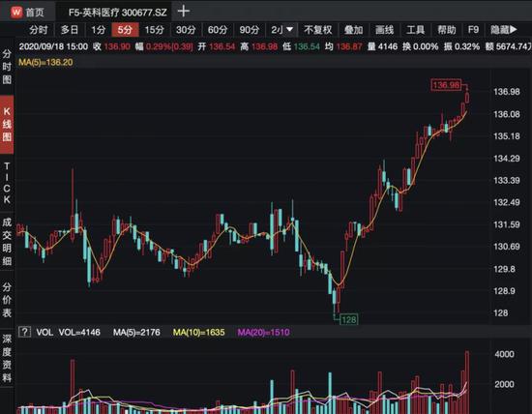This screenshot has width=532, height=414.
Task: Select the 60分 period
Action: tap(218, 30)
